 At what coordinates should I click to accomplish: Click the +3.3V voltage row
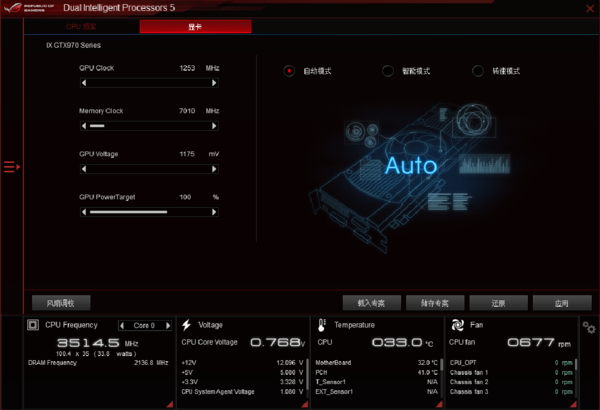click(243, 382)
